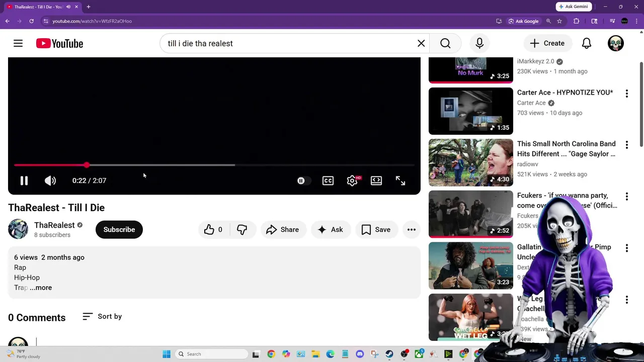Expand the description with ...more
The image size is (644, 362).
point(41,288)
